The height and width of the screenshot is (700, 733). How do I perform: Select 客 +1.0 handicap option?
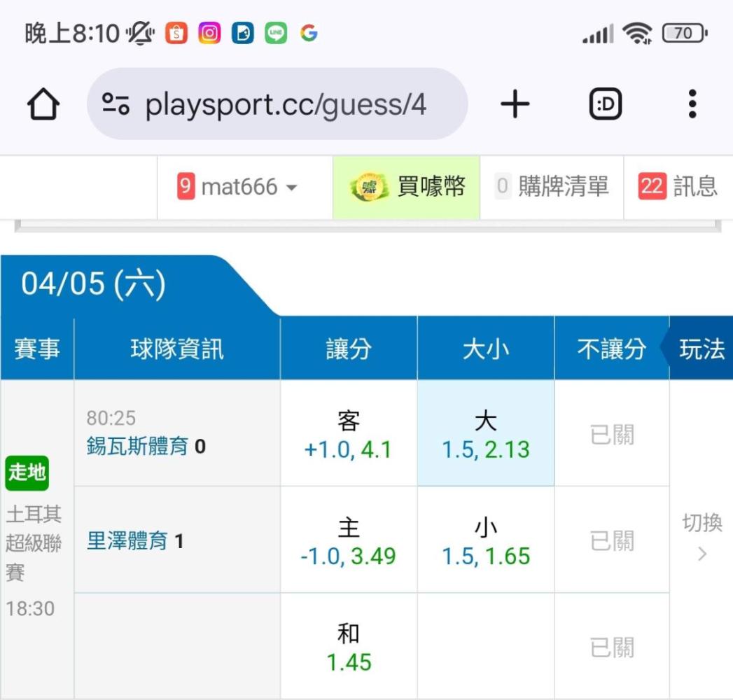click(x=348, y=434)
